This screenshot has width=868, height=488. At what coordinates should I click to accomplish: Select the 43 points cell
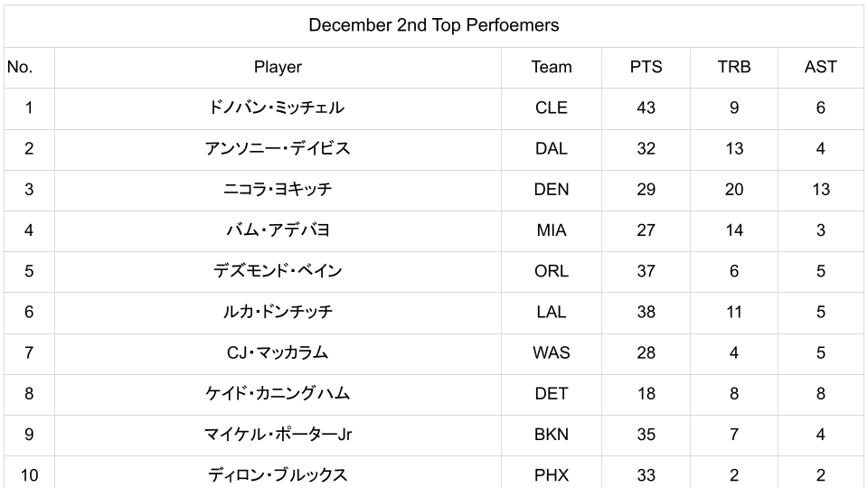coord(646,108)
